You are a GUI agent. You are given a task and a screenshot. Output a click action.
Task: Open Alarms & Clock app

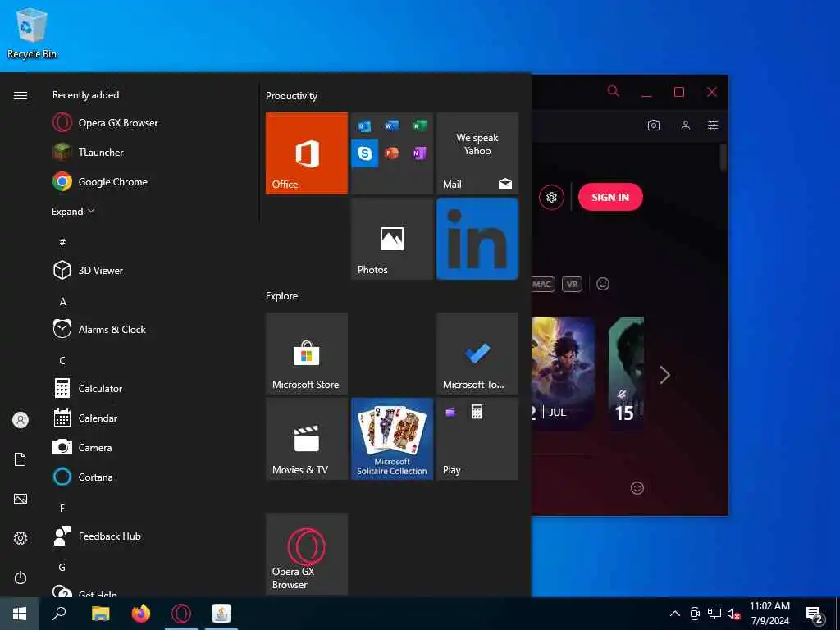point(99,329)
